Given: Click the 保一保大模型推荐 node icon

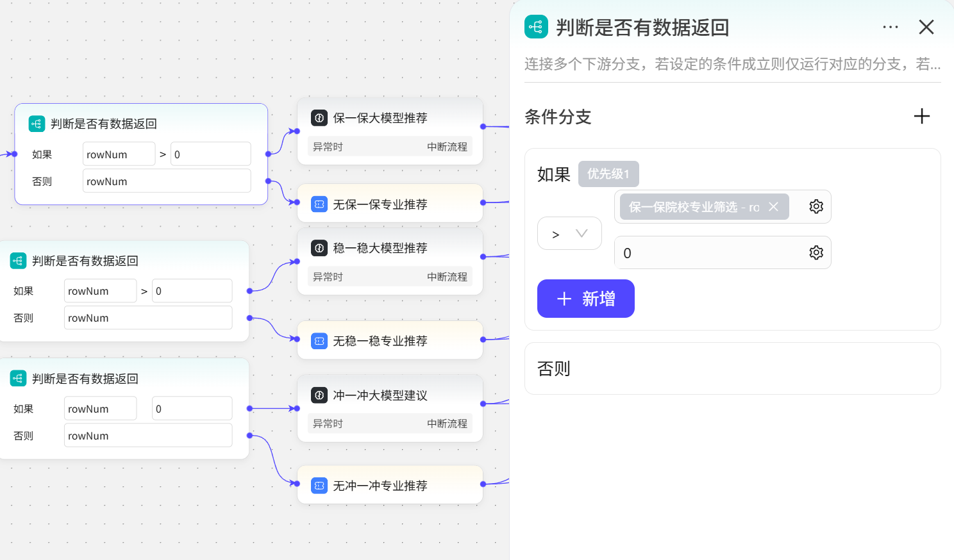Looking at the screenshot, I should tap(319, 118).
